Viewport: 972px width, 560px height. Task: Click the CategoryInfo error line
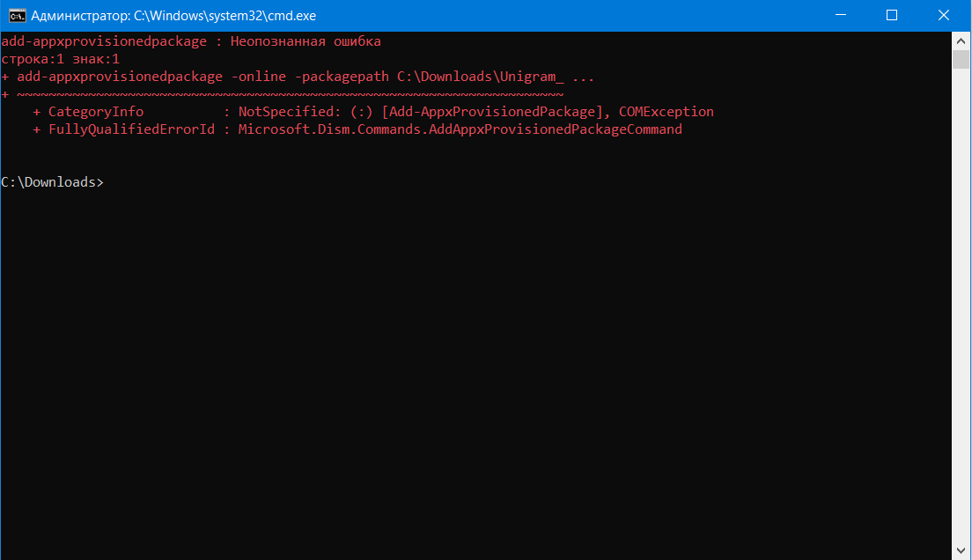point(97,111)
